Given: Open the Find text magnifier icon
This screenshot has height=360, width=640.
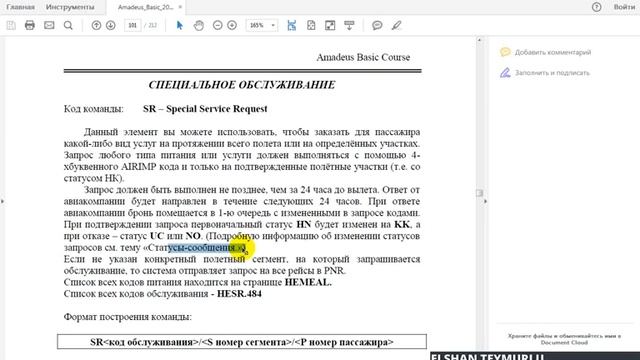Looking at the screenshot, I should (x=68, y=25).
